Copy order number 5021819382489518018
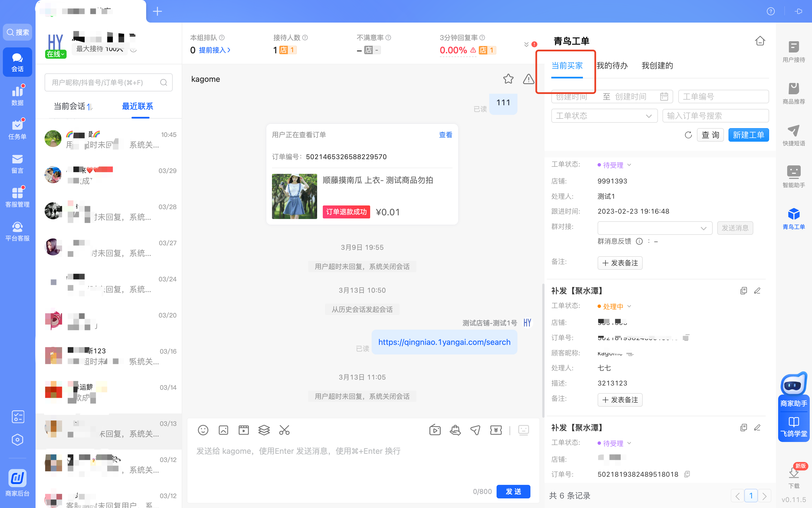This screenshot has height=508, width=812. (687, 474)
